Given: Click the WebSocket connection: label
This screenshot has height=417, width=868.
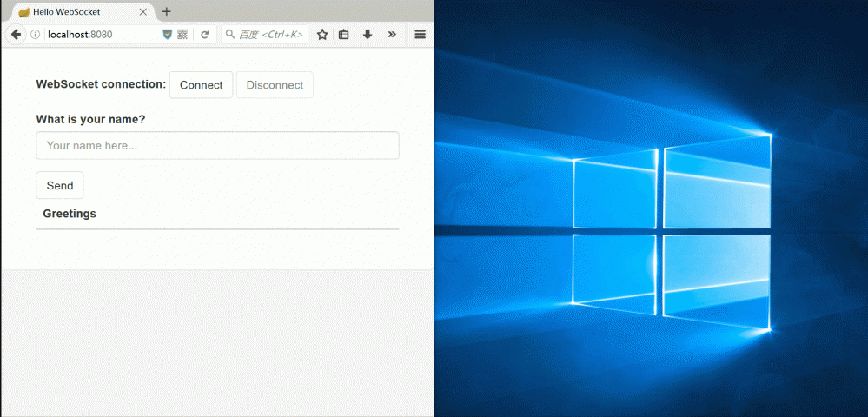Looking at the screenshot, I should pos(101,84).
